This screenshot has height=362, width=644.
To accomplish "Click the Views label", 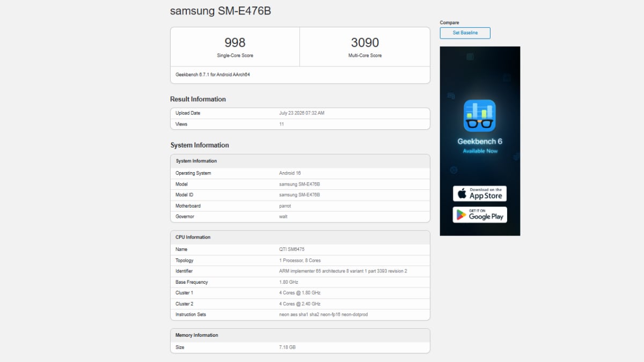I will pyautogui.click(x=181, y=124).
